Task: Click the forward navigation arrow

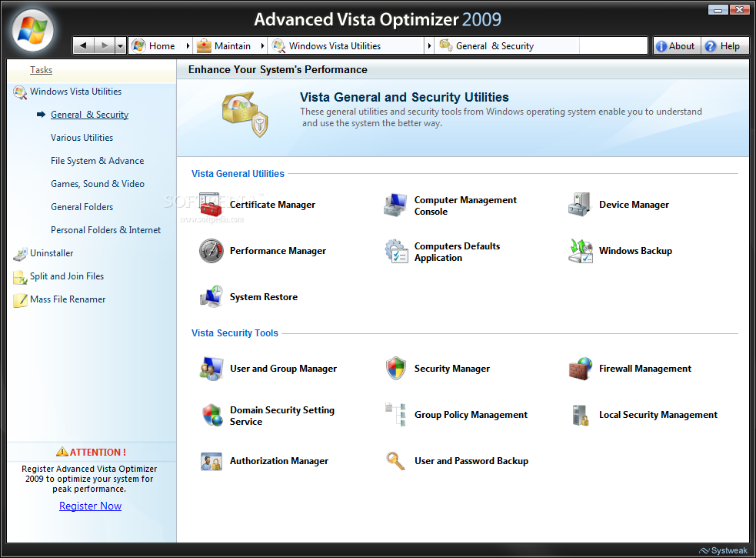Action: tap(104, 45)
